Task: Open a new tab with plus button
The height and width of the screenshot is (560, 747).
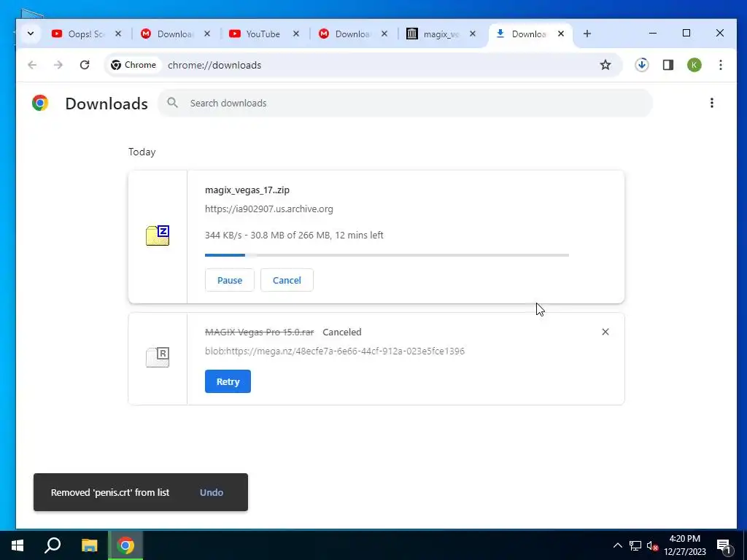Action: tap(587, 34)
